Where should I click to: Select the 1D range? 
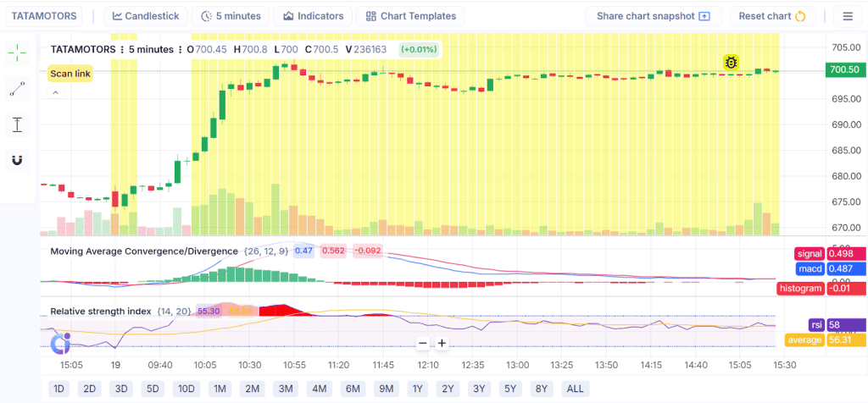[x=58, y=389]
